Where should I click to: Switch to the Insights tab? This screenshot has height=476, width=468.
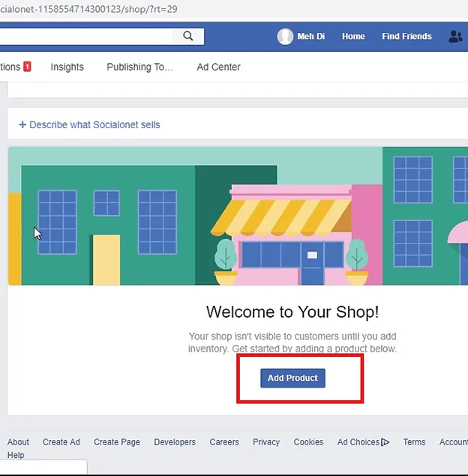point(67,67)
